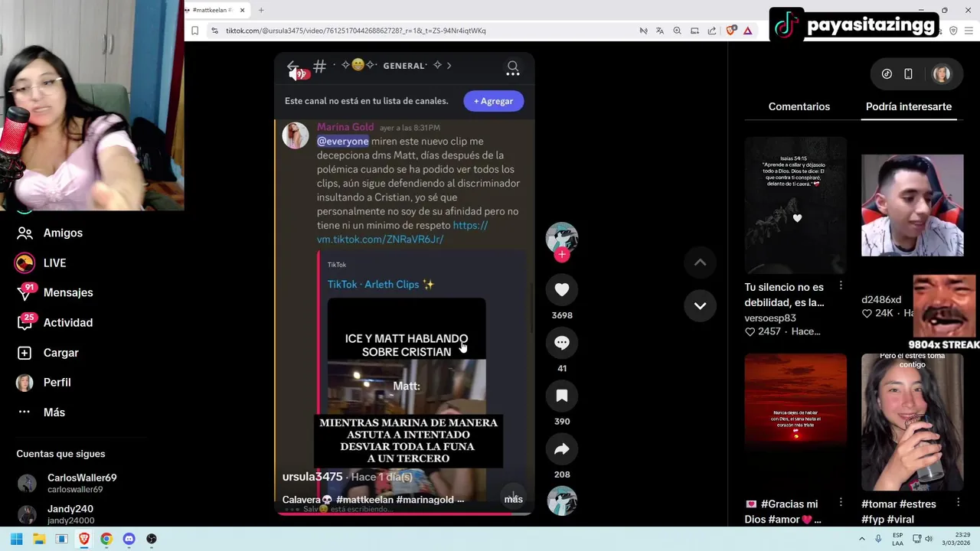Open Chrome from taskbar

coord(106,539)
